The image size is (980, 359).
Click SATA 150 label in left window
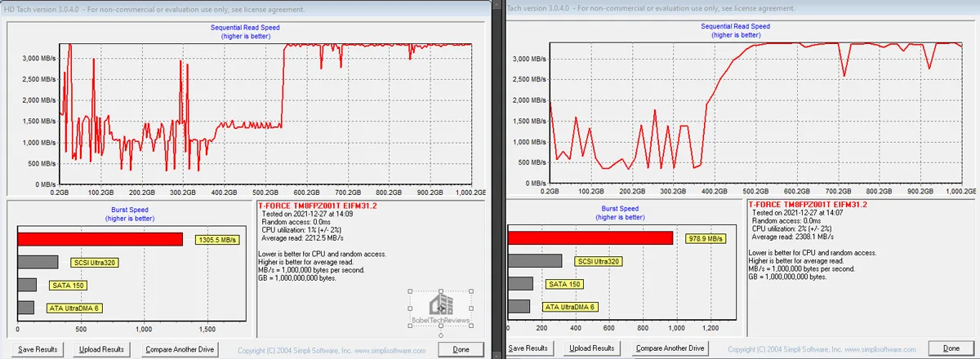(67, 285)
